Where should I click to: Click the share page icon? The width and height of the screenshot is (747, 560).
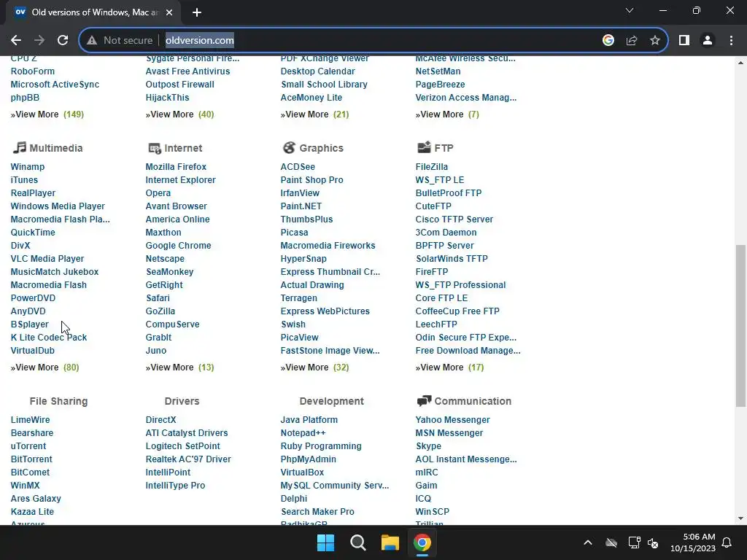tap(632, 41)
